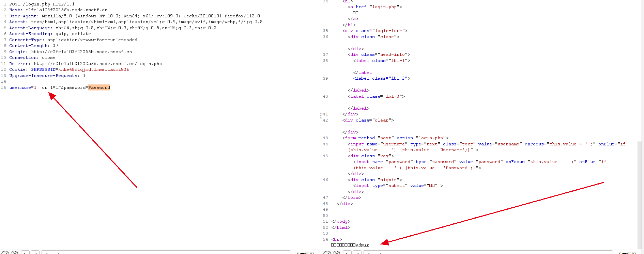Image resolution: width=644 pixels, height=254 pixels.
Task: Click the closing </body> tag line
Action: (341, 221)
